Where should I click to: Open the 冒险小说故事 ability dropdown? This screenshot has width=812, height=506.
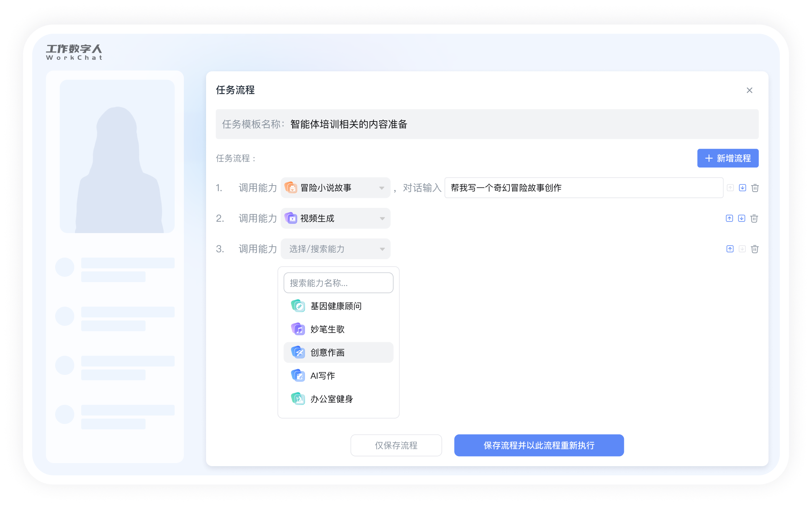pyautogui.click(x=335, y=188)
